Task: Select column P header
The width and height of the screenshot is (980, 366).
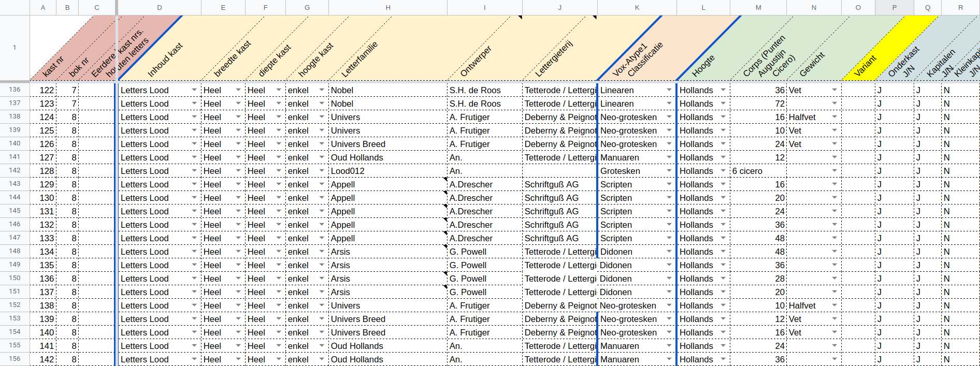Action: [x=894, y=7]
